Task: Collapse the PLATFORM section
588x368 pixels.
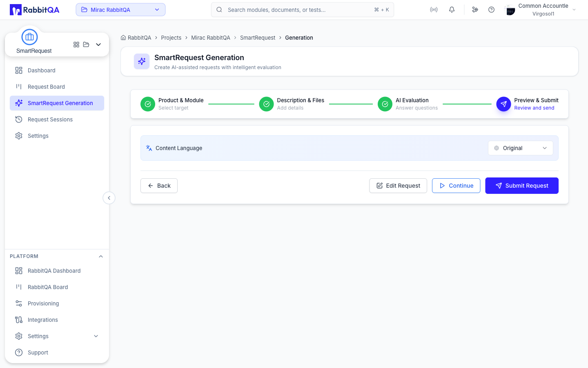Action: 101,256
